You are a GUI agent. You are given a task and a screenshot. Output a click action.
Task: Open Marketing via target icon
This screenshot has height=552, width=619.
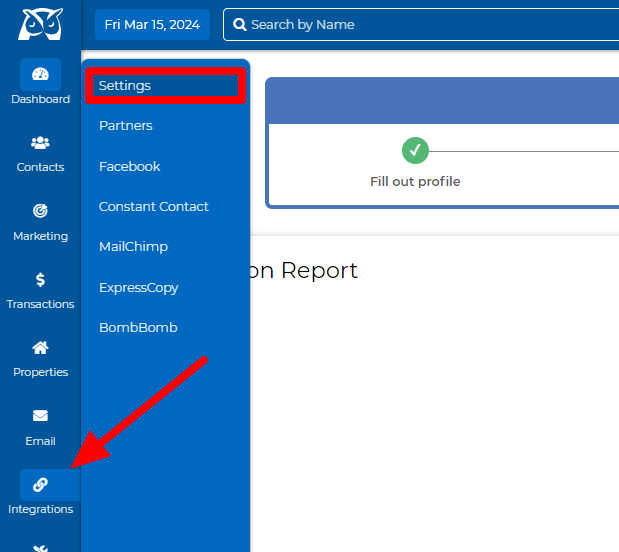pos(40,211)
